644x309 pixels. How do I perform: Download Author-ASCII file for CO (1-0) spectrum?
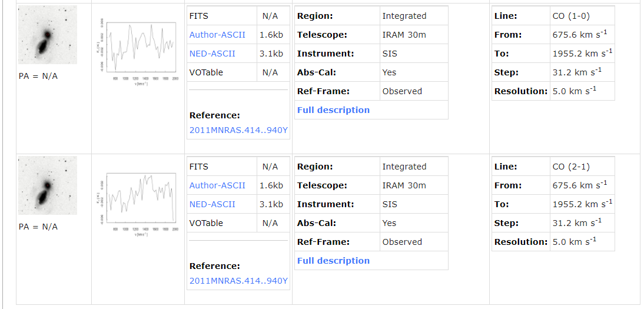(217, 35)
